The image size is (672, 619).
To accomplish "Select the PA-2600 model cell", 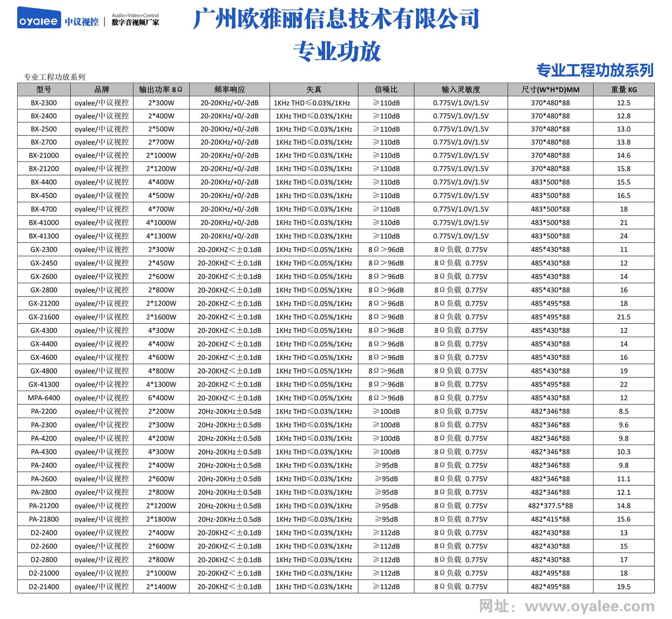I will click(x=44, y=479).
